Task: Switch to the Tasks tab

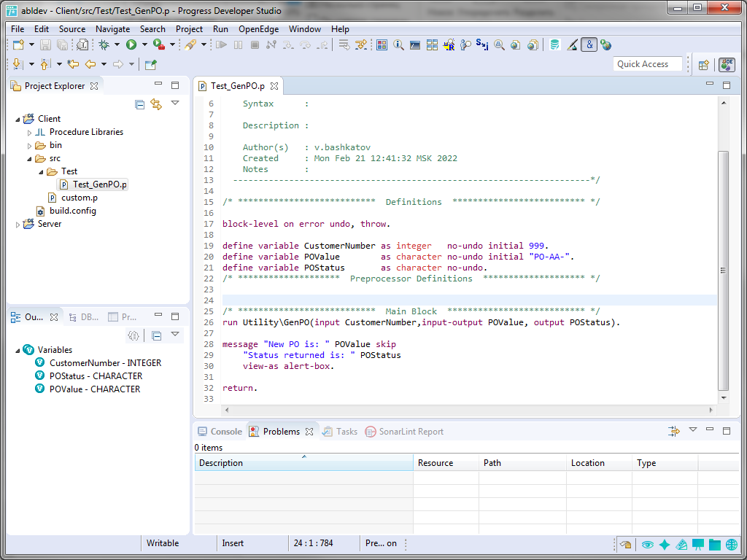Action: [x=340, y=432]
